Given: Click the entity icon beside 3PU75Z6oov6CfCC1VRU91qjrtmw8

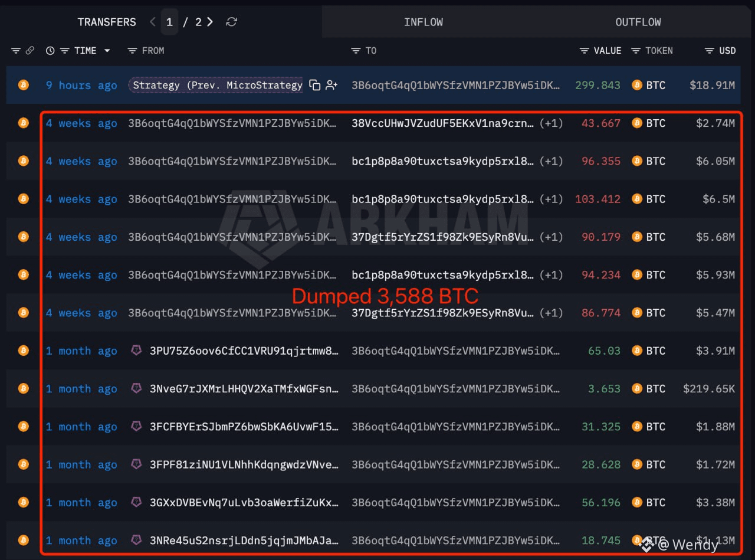Looking at the screenshot, I should pos(136,351).
